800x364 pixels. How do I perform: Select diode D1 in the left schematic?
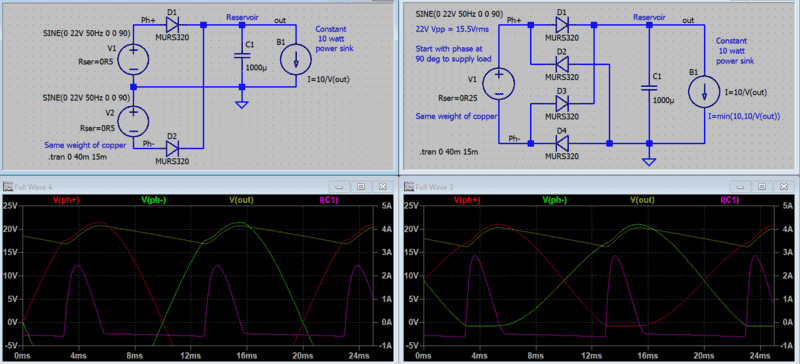tap(171, 24)
